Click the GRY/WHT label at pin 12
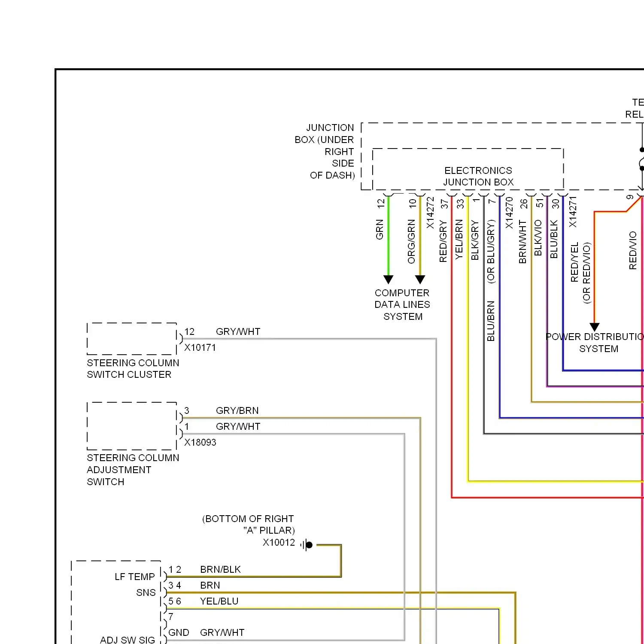The width and height of the screenshot is (644, 644). coord(238,332)
